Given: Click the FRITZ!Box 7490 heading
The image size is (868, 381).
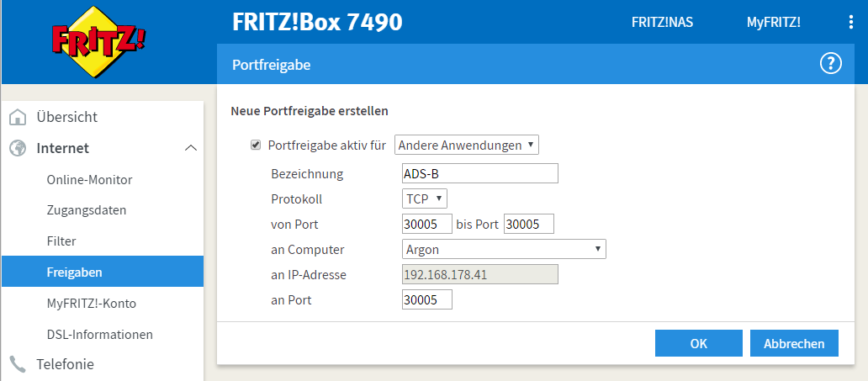Looking at the screenshot, I should pyautogui.click(x=317, y=22).
